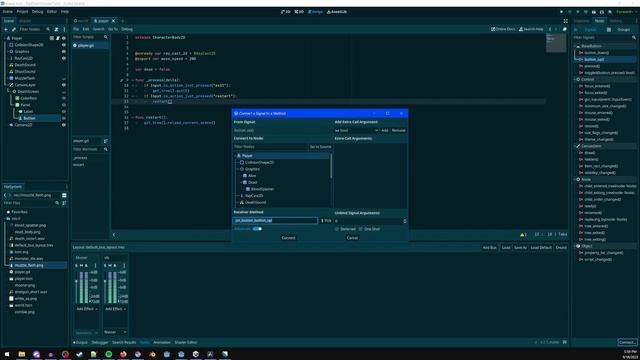Open the scene file icon on Player row
This screenshot has height=360, width=640.
click(52, 38)
